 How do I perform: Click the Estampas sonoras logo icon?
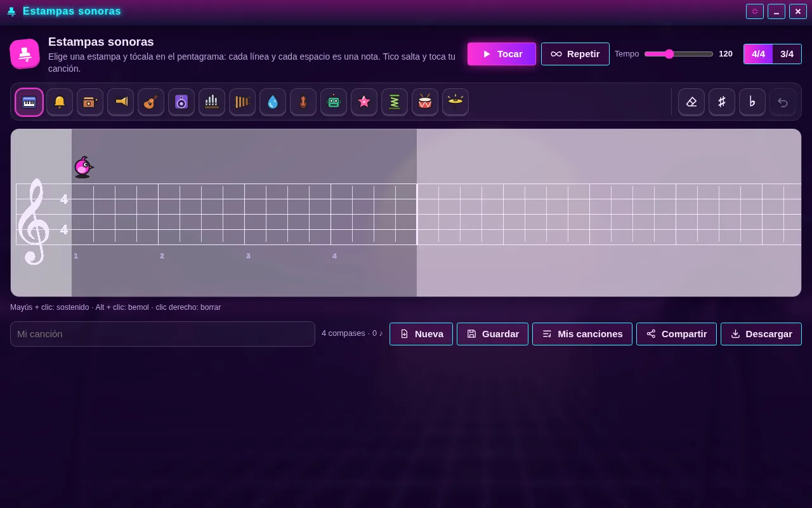25,54
